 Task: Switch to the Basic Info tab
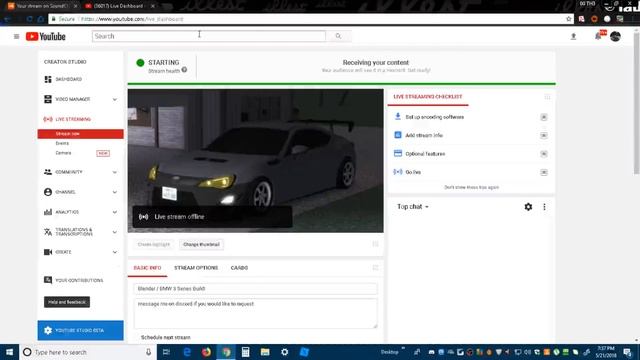pyautogui.click(x=147, y=268)
